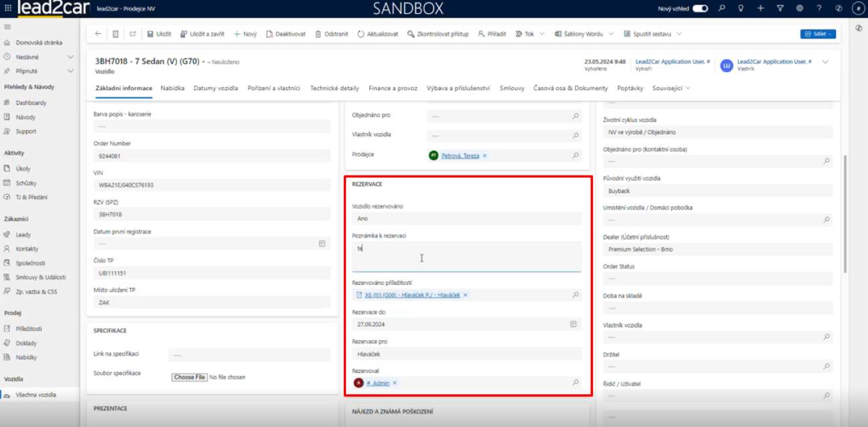Open the #. Admin link in Rezervoval
The image size is (868, 427).
(377, 383)
